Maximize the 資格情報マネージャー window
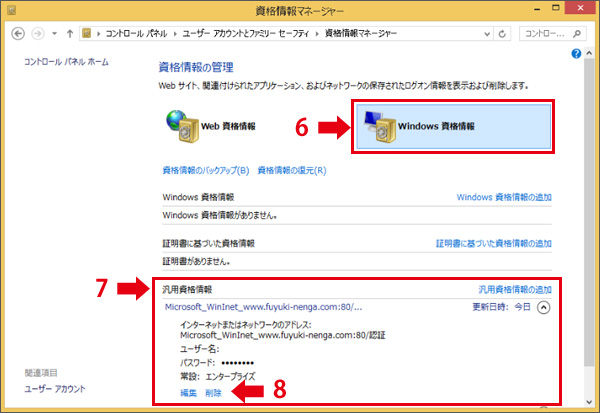This screenshot has width=600, height=413. pyautogui.click(x=556, y=8)
